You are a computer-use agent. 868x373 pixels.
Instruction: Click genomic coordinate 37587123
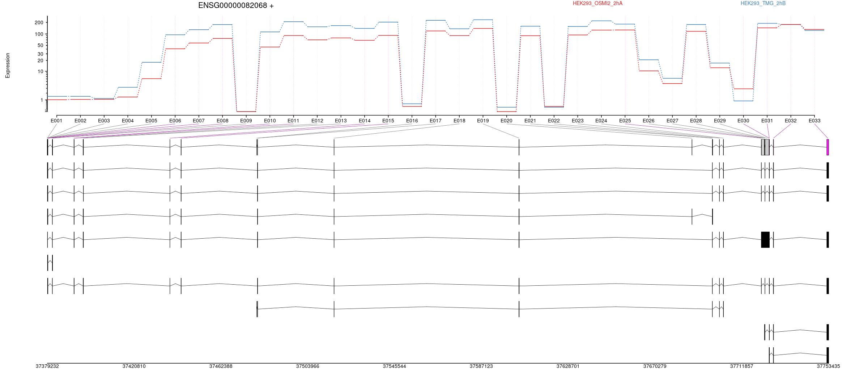[x=481, y=366]
